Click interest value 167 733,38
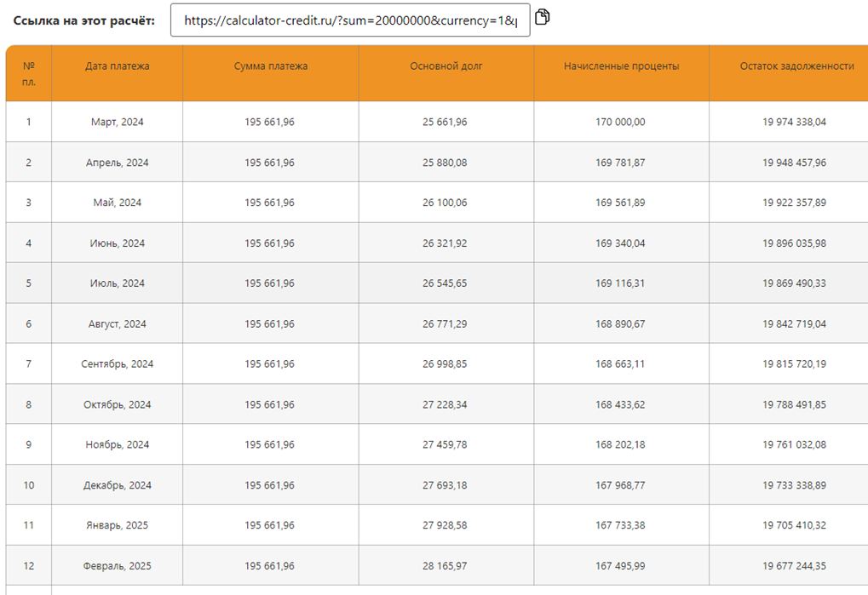The image size is (868, 595). (x=620, y=525)
